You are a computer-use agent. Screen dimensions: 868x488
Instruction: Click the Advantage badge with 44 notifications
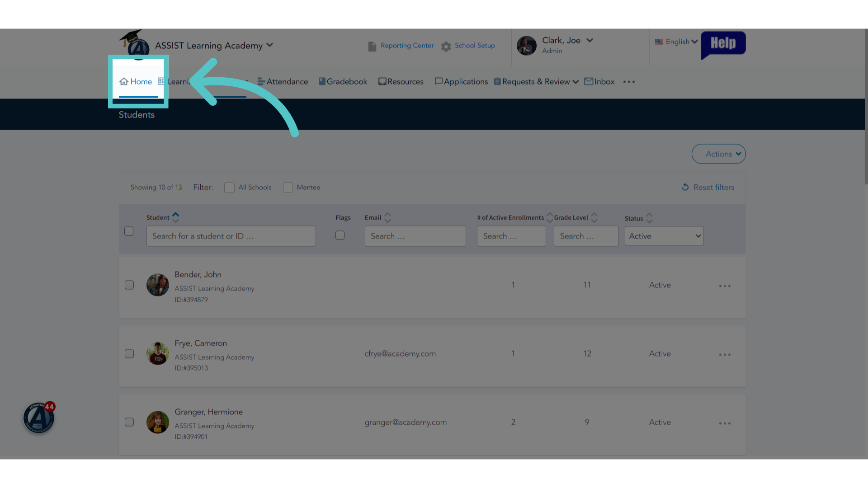39,418
